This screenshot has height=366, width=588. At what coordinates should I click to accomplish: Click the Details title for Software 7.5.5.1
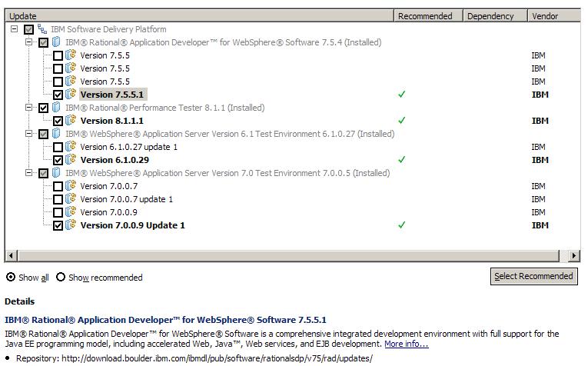pyautogui.click(x=165, y=320)
